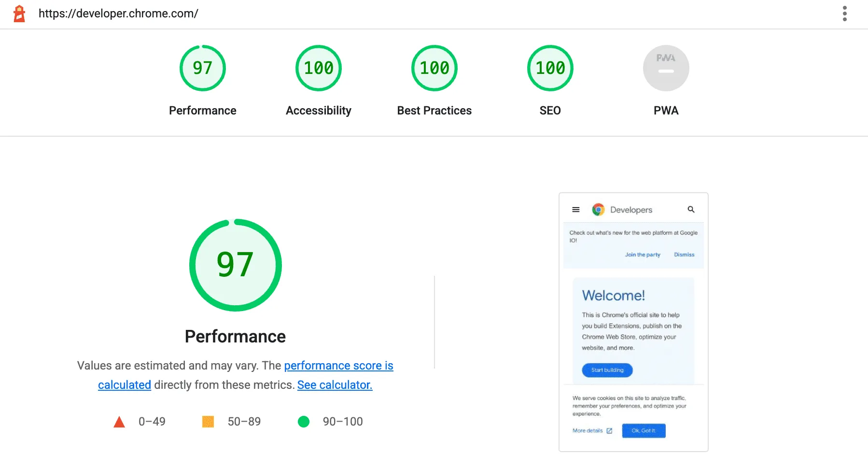The width and height of the screenshot is (868, 469).
Task: Open the performance score is calculated link
Action: pos(338,366)
